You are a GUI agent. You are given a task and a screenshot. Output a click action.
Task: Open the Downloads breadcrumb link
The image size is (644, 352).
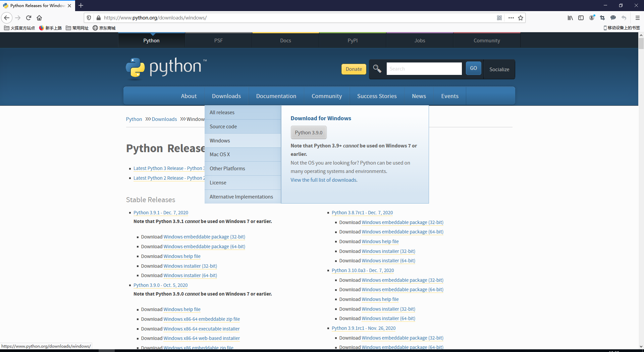[164, 119]
